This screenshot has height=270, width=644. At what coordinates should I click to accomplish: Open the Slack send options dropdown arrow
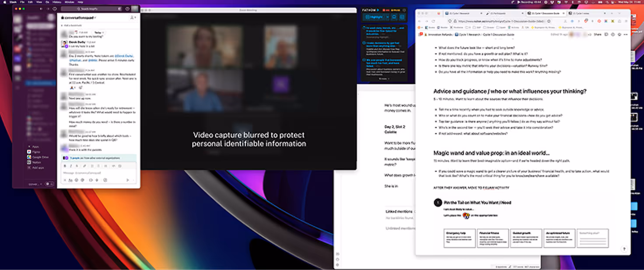click(133, 180)
